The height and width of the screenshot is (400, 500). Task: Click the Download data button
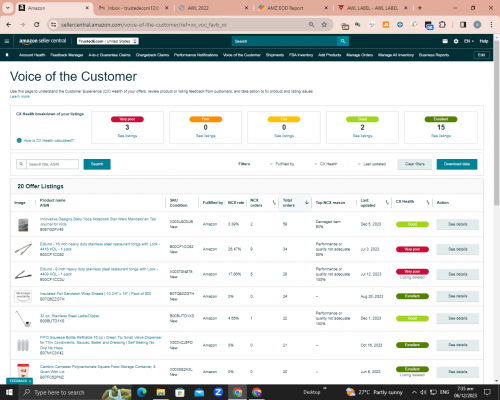coord(457,164)
